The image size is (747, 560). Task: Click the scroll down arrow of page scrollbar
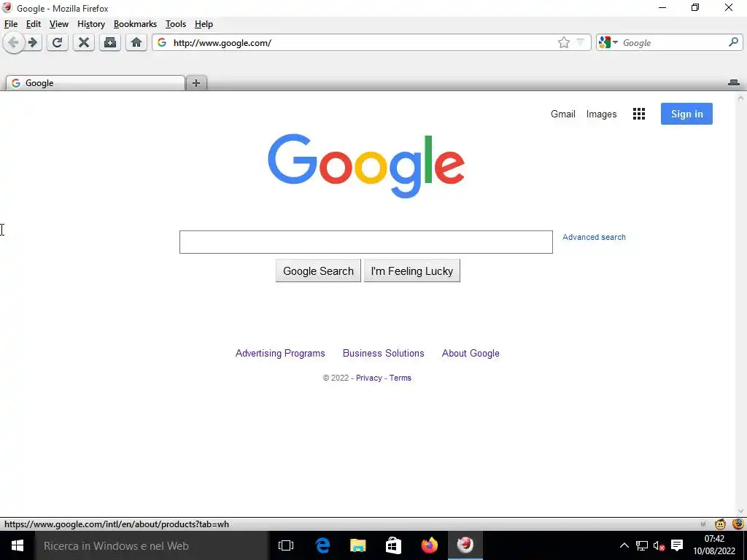click(740, 511)
